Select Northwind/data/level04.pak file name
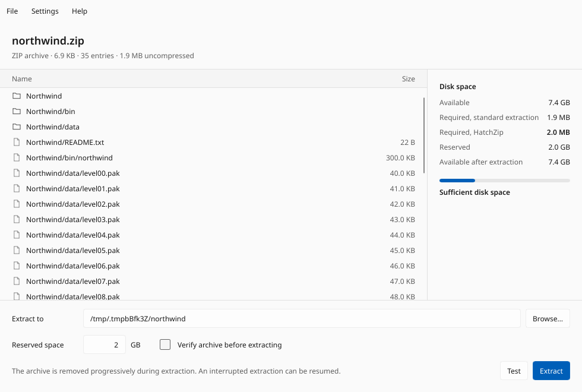 72,235
